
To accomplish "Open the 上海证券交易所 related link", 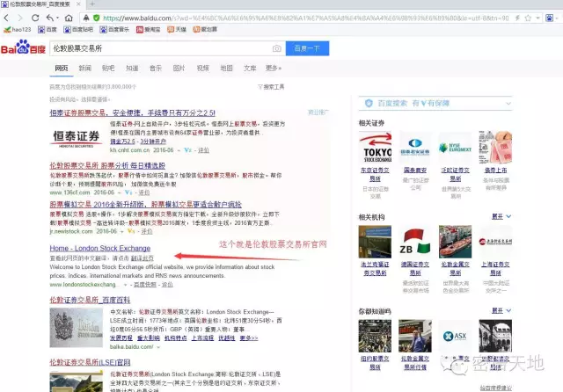I will [x=495, y=268].
